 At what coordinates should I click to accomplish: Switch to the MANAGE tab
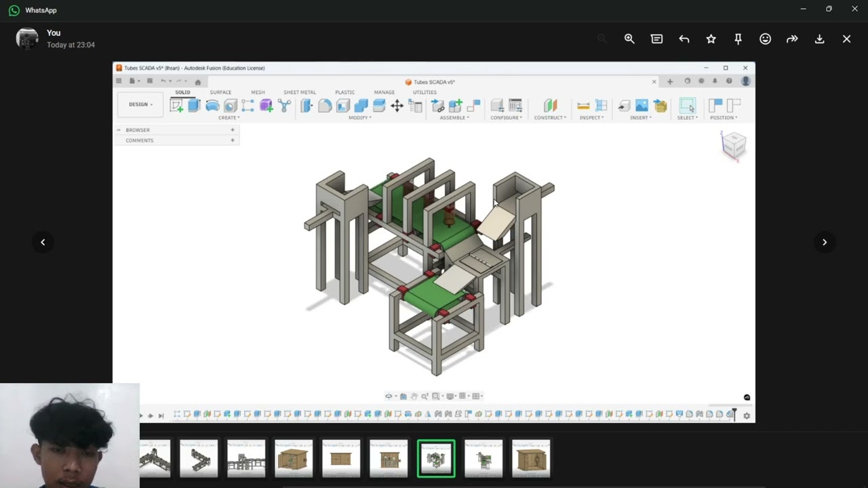point(384,92)
